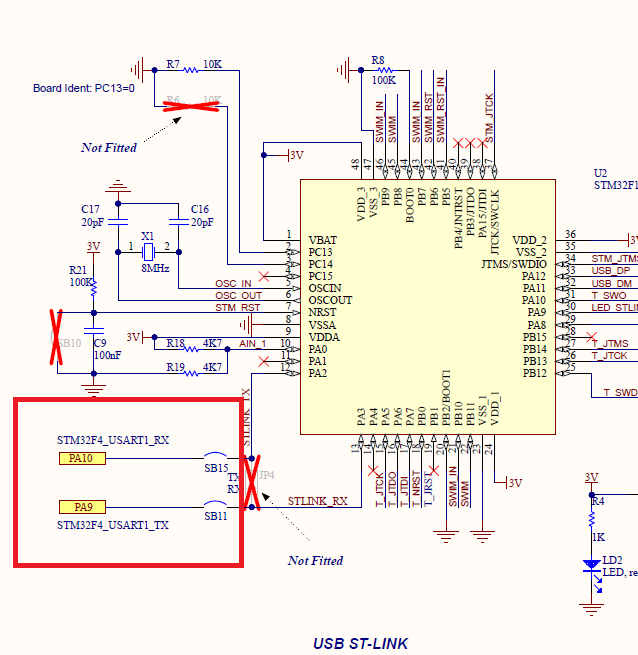Click the Not Fitted note near R6

pos(109,147)
